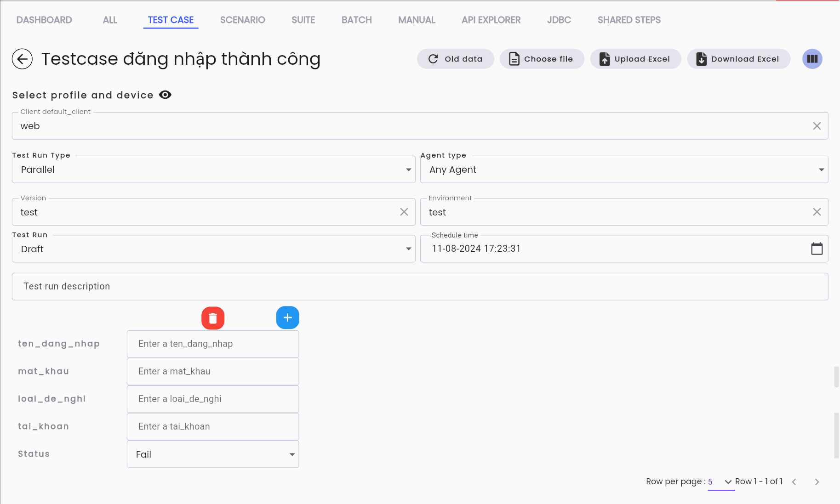Delete row with red trash icon
The image size is (840, 504).
click(x=213, y=318)
